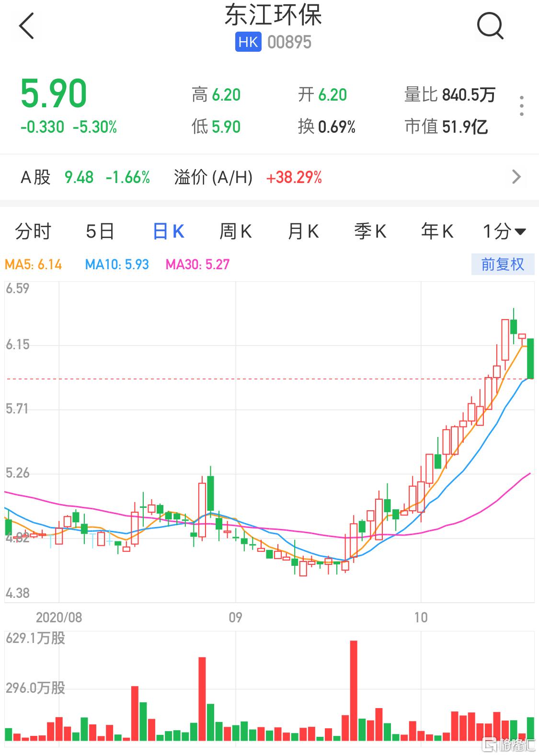The height and width of the screenshot is (756, 539).
Task: Tap the A股 9.48 price link
Action: click(x=79, y=177)
